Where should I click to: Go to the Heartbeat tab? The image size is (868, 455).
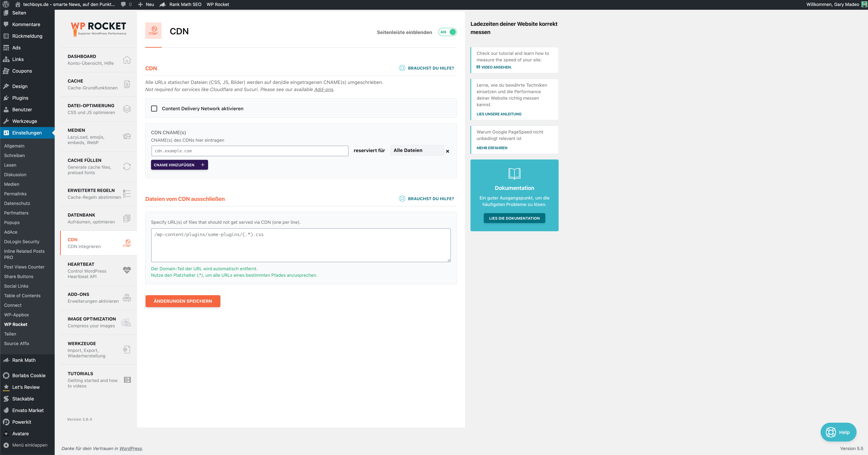tap(98, 270)
